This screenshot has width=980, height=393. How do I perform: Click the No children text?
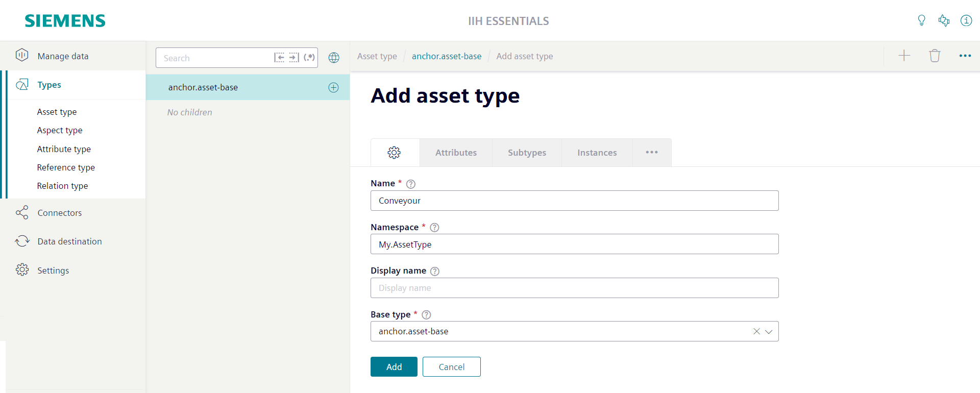coord(189,112)
